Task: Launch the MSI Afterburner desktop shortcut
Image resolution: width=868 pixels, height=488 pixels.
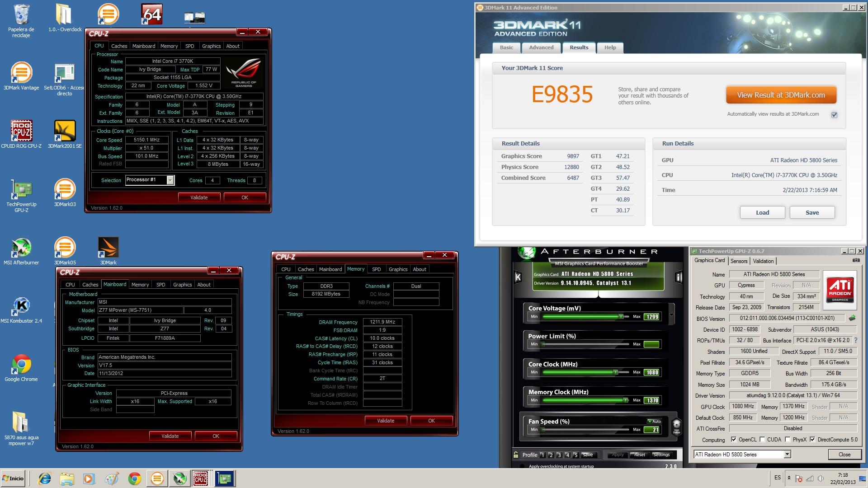Action: coord(21,251)
